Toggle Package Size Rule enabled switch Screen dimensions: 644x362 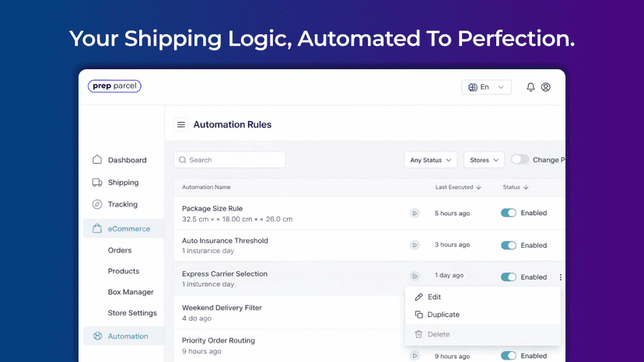click(509, 213)
